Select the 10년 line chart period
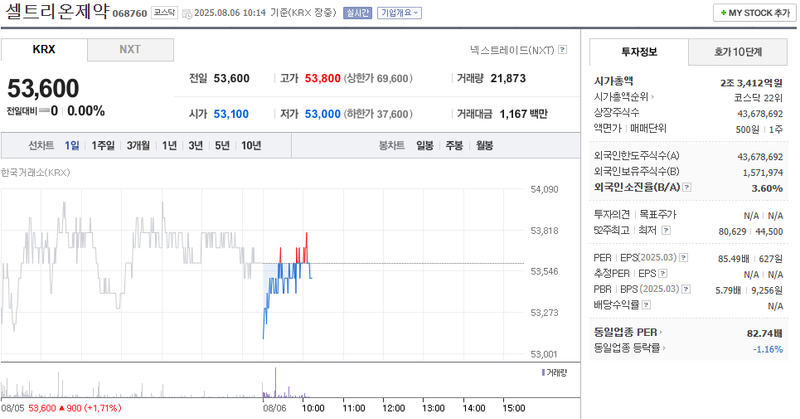The image size is (800, 419). [251, 145]
